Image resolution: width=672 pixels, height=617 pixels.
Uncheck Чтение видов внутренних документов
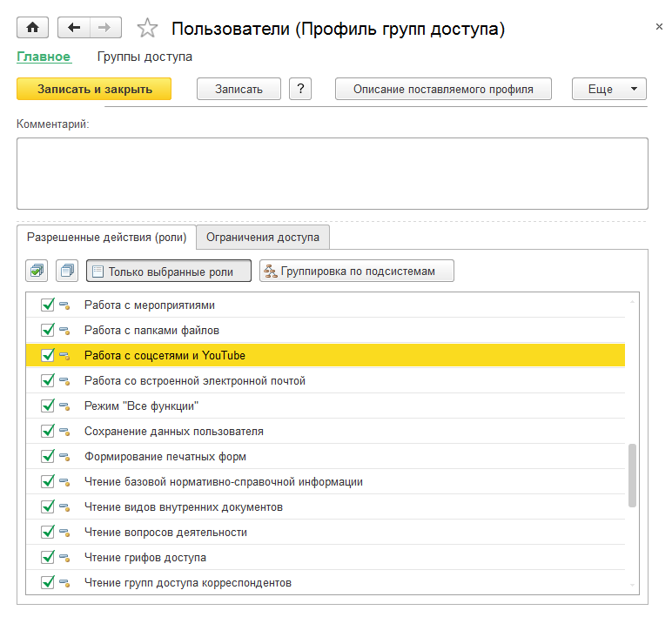point(48,506)
